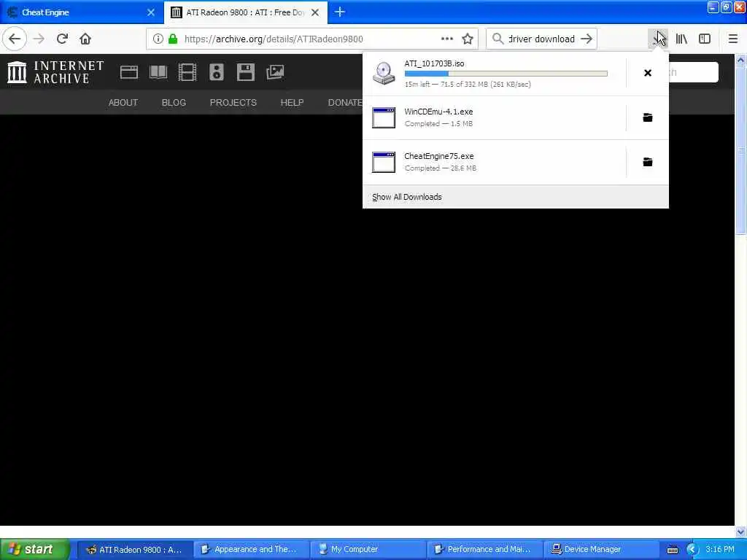The height and width of the screenshot is (560, 747).
Task: Click the page vertical scrollbar thumb
Action: [x=740, y=150]
